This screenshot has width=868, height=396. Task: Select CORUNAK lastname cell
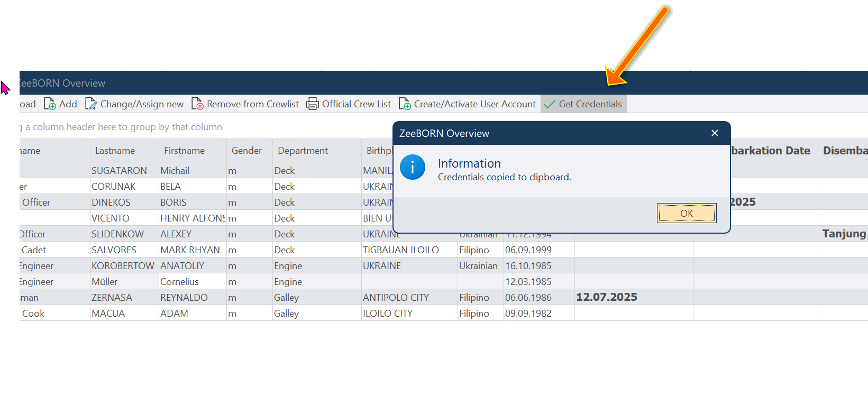[x=124, y=187]
